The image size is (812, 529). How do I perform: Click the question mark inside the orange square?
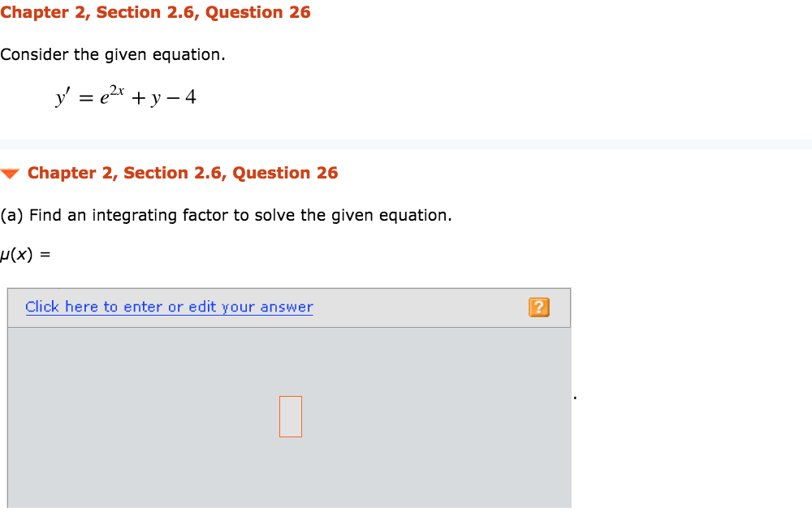[538, 307]
